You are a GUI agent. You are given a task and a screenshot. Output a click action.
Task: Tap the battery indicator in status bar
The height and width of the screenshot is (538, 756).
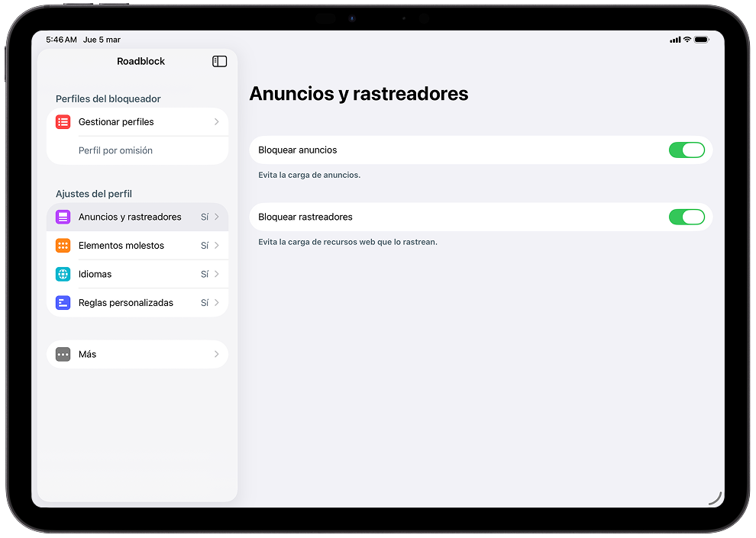(701, 40)
